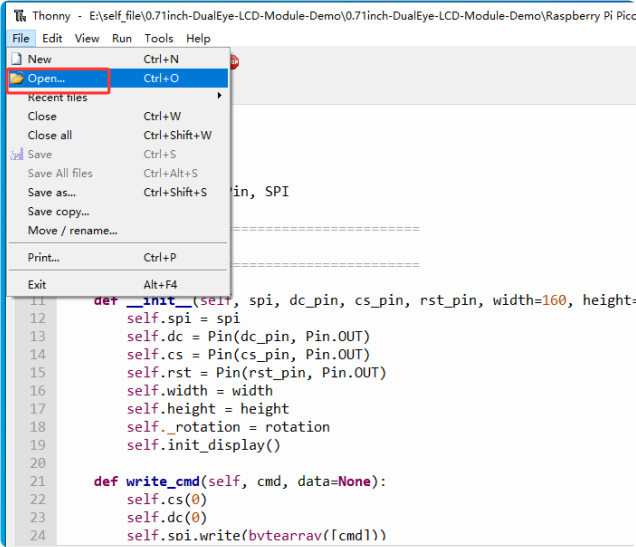Click the blank page icon beside New

point(16,60)
